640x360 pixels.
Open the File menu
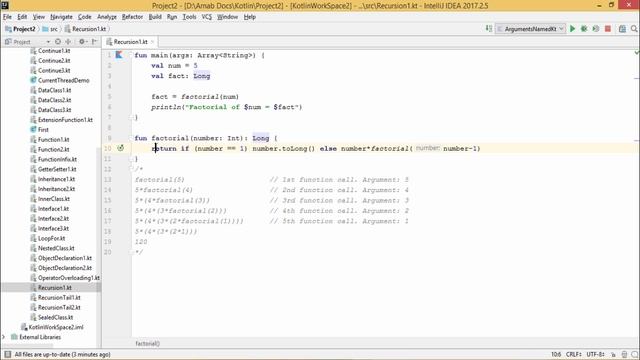pos(7,17)
